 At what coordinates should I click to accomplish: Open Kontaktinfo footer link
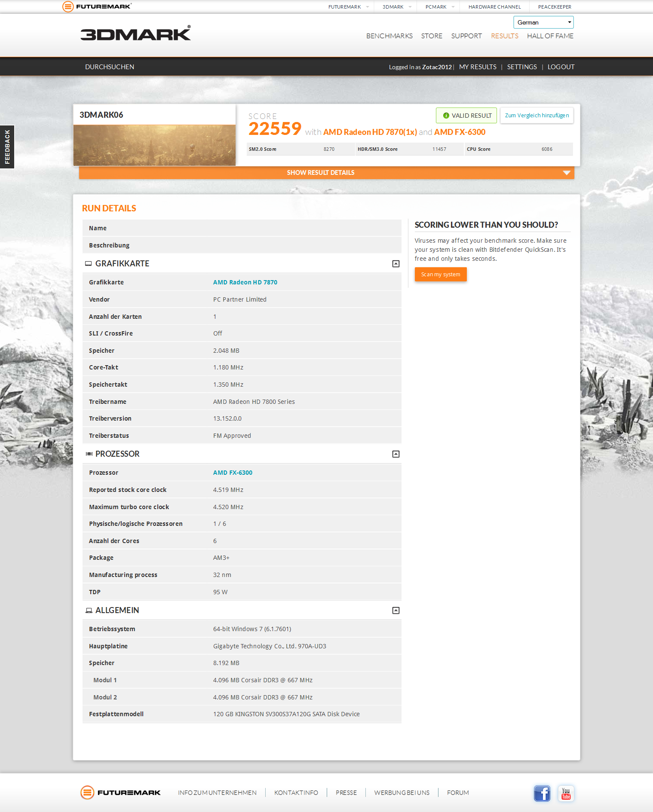tap(296, 793)
